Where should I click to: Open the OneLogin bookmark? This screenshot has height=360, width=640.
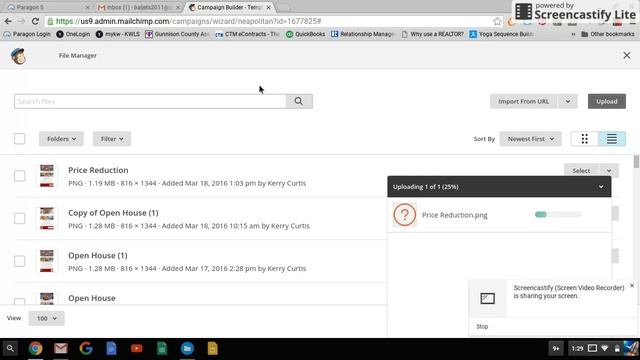pyautogui.click(x=73, y=34)
